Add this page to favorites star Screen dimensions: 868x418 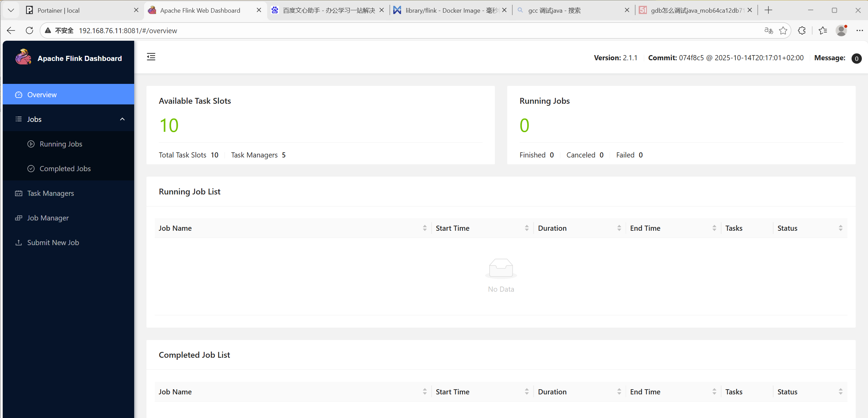[783, 30]
